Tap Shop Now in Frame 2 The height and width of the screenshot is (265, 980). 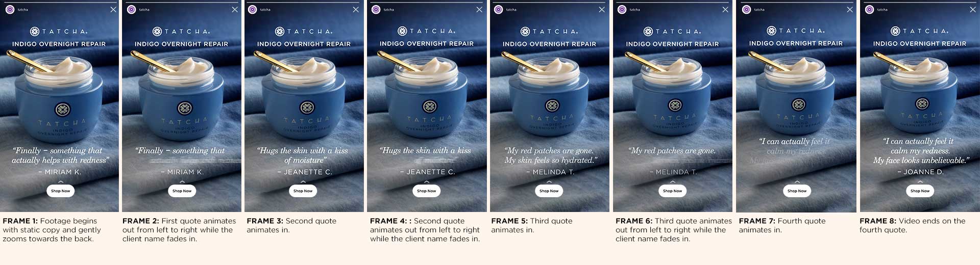coord(182,191)
